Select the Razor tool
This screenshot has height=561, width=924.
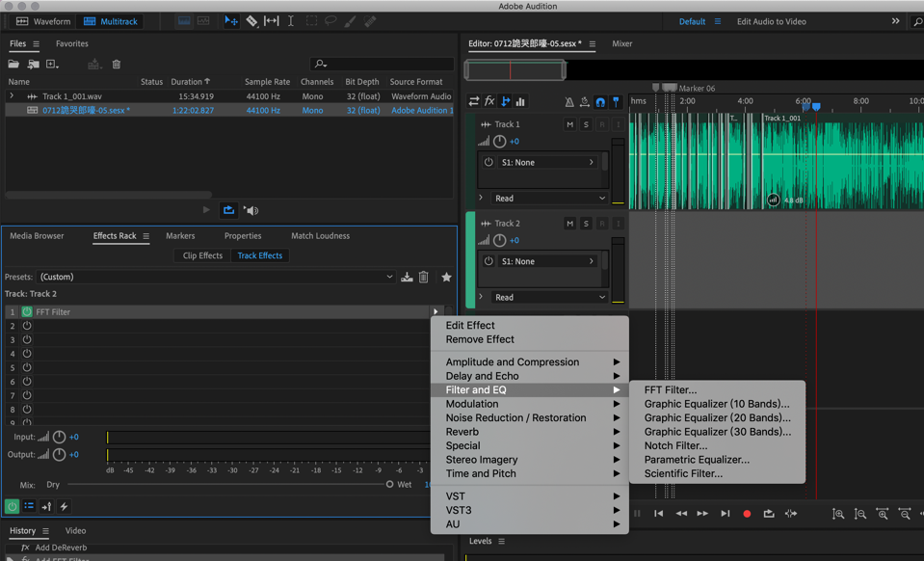pyautogui.click(x=251, y=21)
